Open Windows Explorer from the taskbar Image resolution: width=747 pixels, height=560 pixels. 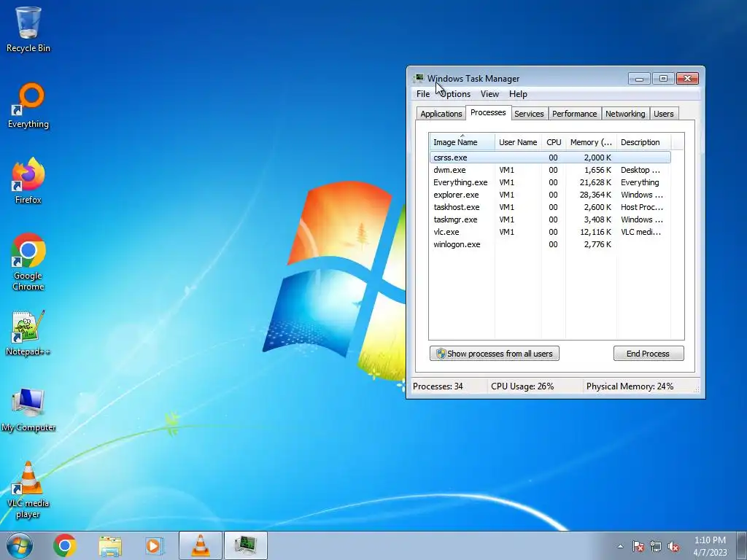(x=110, y=545)
